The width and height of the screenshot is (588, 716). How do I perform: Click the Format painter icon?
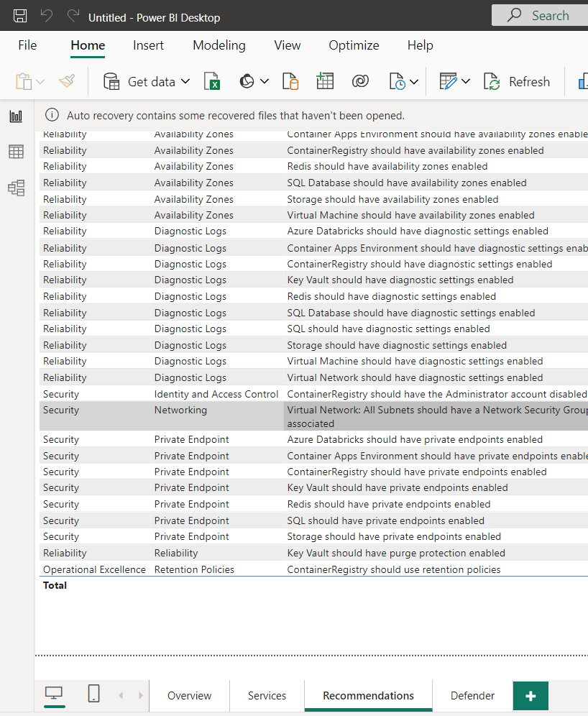pos(67,81)
